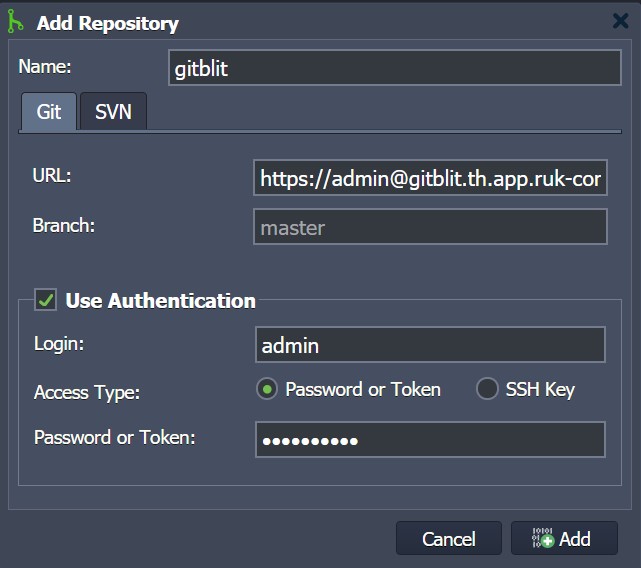
Task: Uncheck the Use Authentication checkbox
Action: (x=45, y=300)
